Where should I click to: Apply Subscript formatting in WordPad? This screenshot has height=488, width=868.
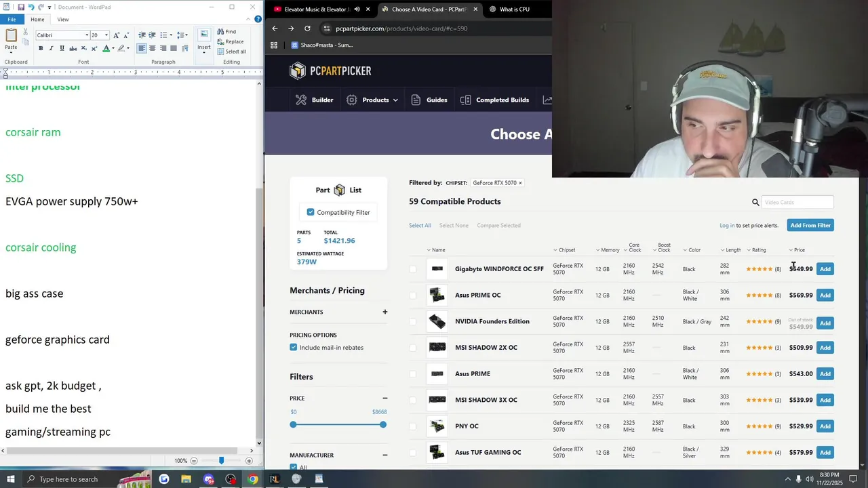(84, 48)
